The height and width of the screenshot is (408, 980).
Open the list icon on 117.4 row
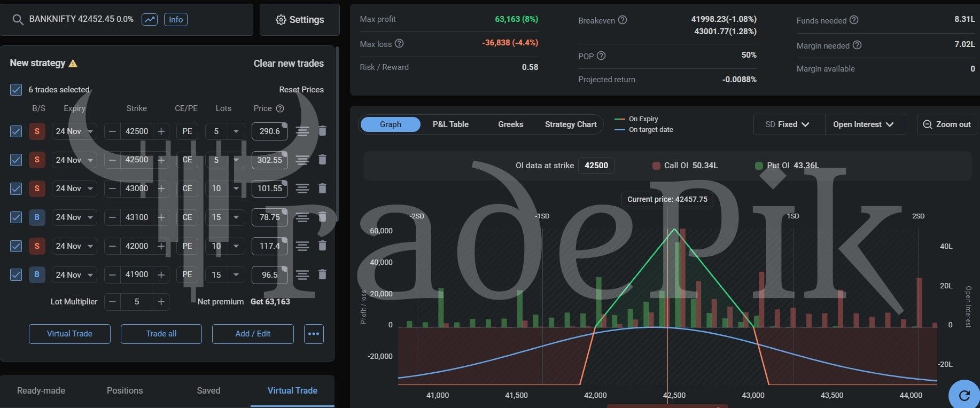click(302, 246)
